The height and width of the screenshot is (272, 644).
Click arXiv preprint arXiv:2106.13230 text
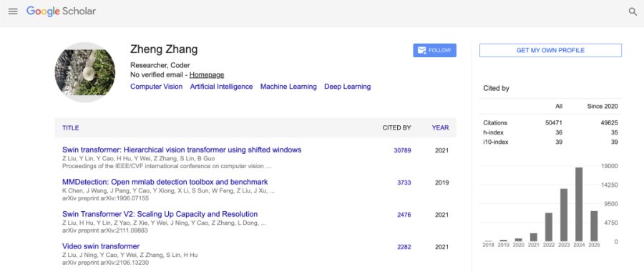106,263
